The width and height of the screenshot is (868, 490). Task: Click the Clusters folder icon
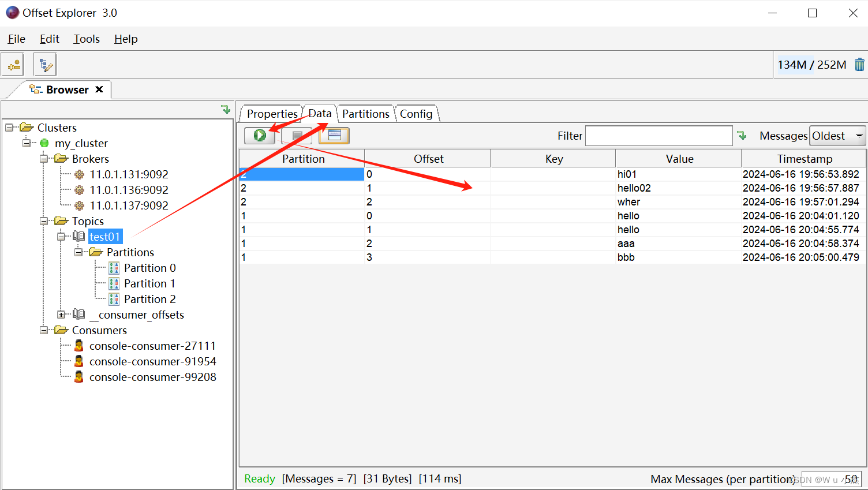(27, 128)
